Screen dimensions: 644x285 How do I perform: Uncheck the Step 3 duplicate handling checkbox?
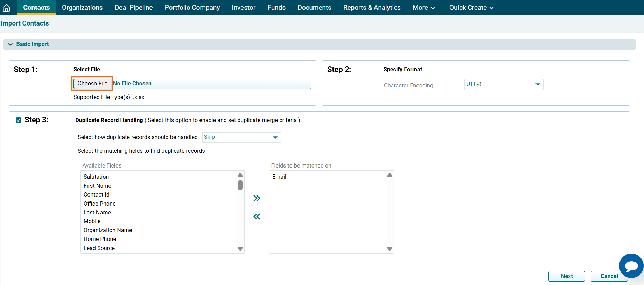pos(19,120)
